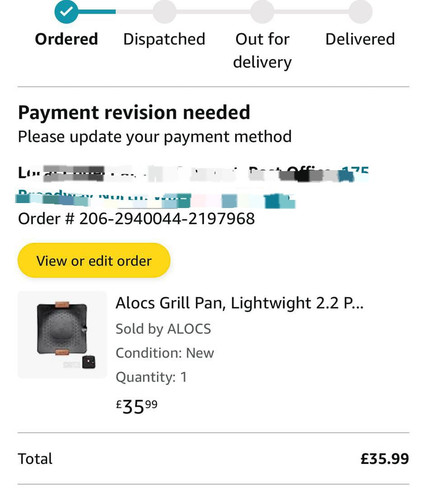
Task: Select the Delivered progress step circle
Action: (360, 12)
